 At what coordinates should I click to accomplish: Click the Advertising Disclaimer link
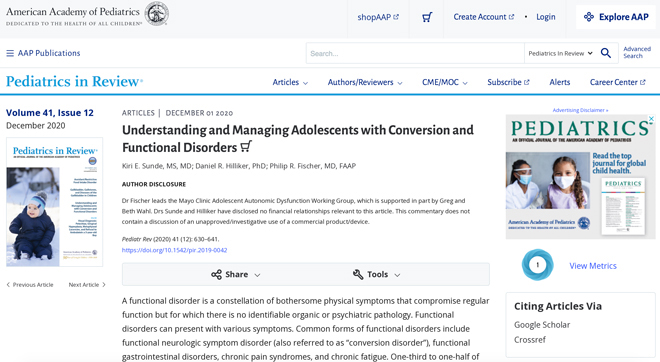pos(580,110)
